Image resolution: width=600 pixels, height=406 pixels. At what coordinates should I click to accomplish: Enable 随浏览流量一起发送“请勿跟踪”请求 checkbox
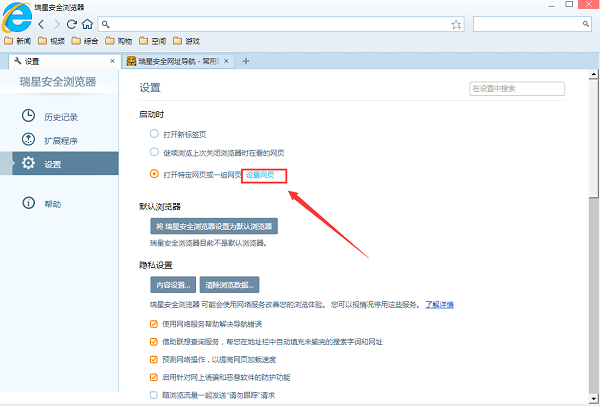[x=153, y=396]
